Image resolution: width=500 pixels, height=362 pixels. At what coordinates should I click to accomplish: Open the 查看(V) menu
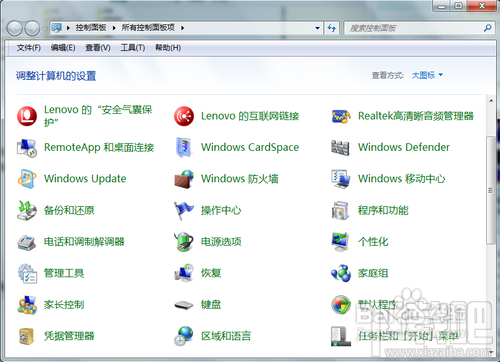98,48
